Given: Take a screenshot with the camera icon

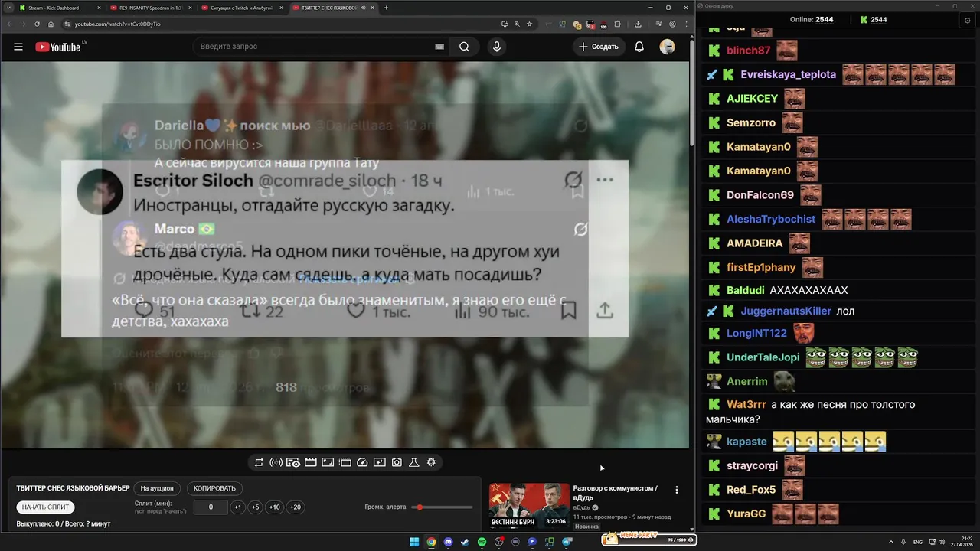Looking at the screenshot, I should 397,462.
